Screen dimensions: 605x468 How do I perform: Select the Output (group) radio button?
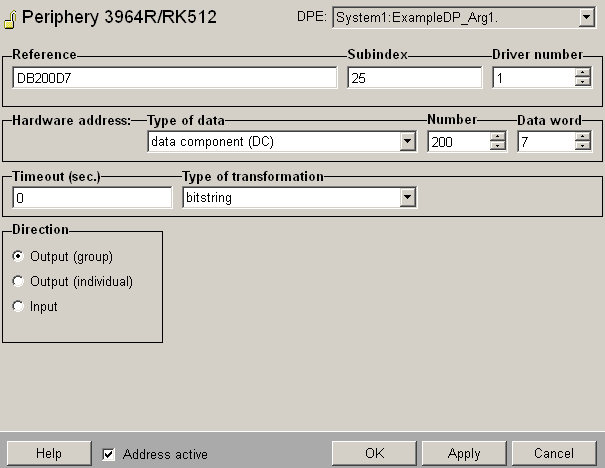[x=18, y=256]
